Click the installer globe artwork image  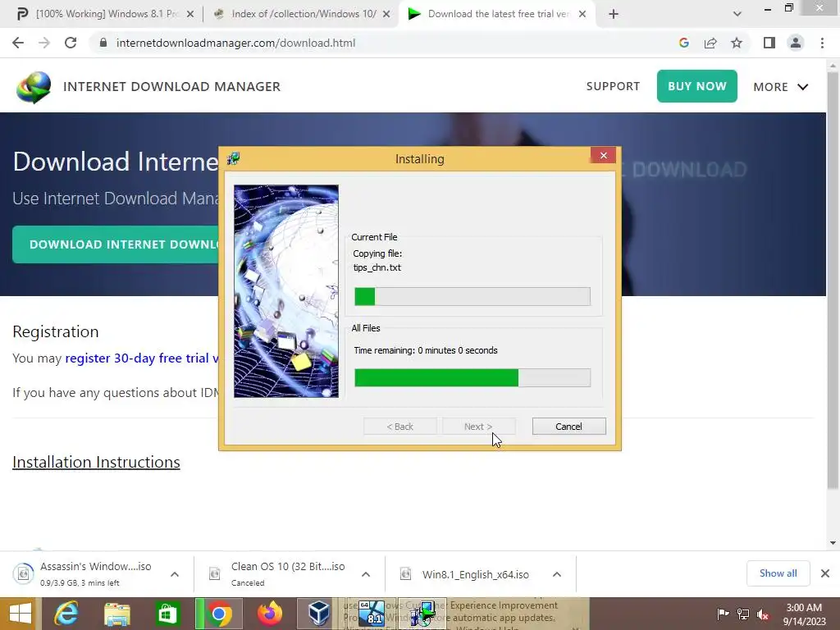286,291
